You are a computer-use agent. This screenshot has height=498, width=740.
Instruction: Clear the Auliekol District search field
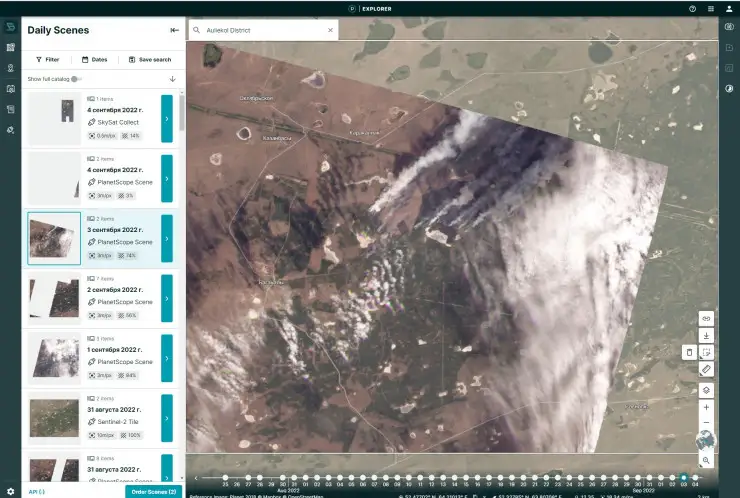pos(330,30)
